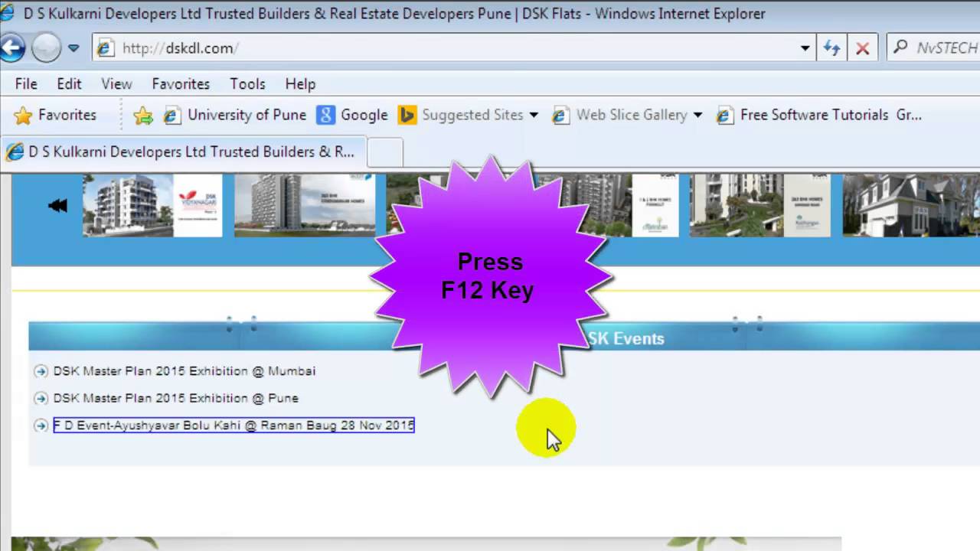
Task: Click the arrow bullet beside Pune exhibition
Action: pos(41,399)
